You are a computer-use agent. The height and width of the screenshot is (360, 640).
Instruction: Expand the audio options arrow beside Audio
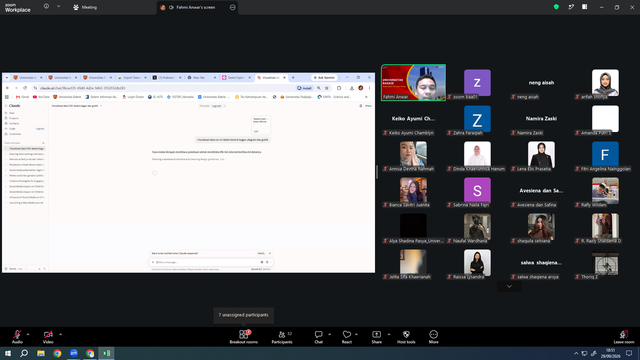pyautogui.click(x=28, y=334)
